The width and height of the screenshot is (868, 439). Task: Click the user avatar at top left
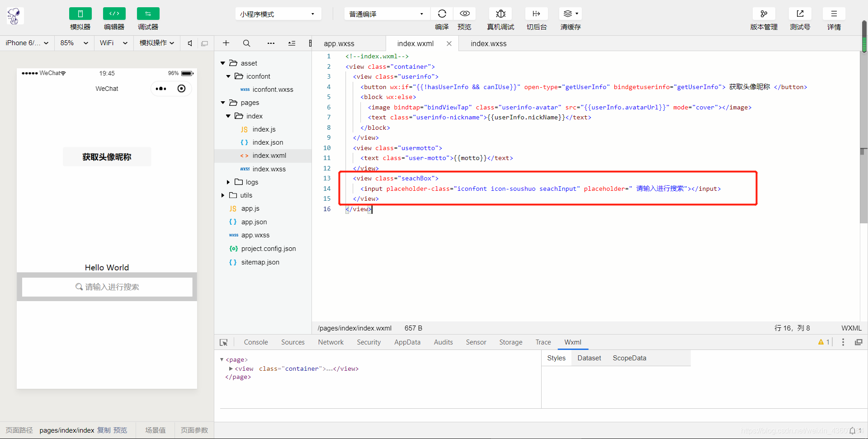point(15,16)
